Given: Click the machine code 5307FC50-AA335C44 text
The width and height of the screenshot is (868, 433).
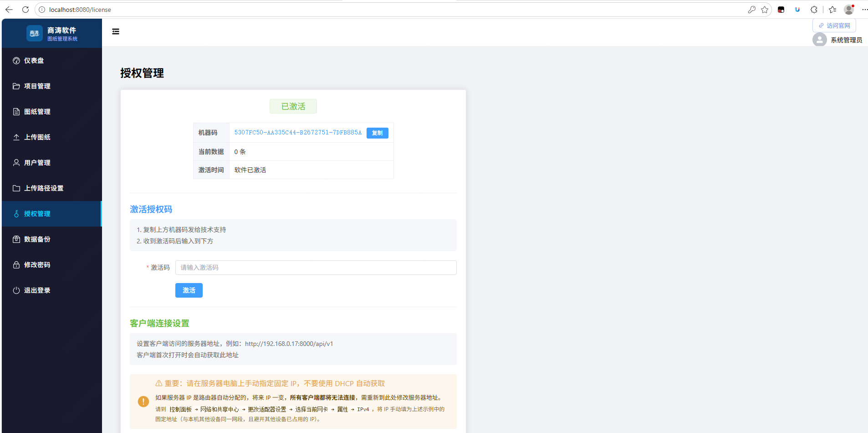Looking at the screenshot, I should (298, 133).
